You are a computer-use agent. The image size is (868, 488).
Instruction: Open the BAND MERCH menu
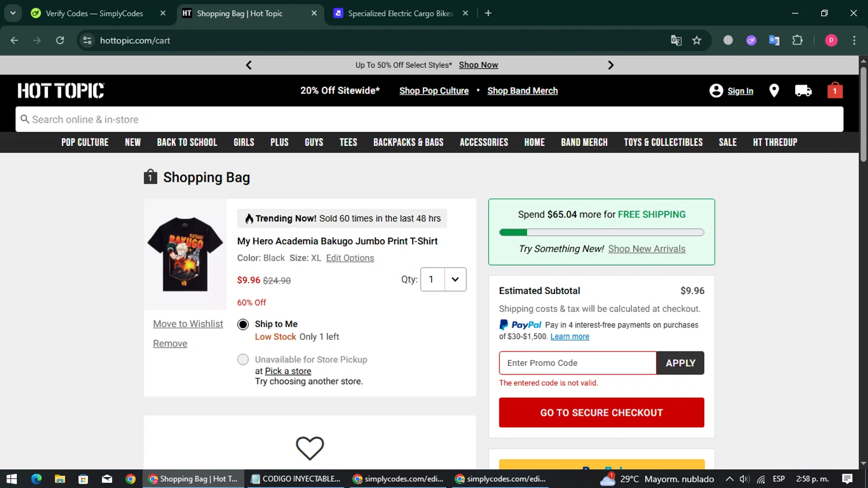click(x=584, y=142)
